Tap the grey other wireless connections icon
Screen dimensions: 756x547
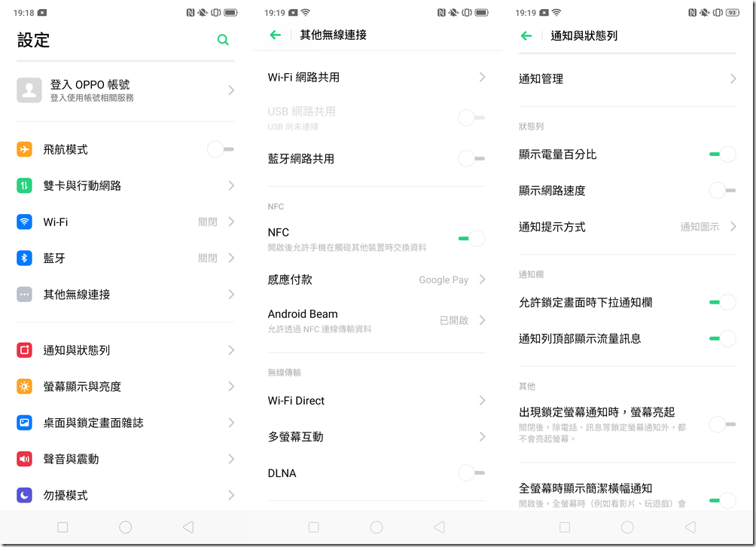24,295
